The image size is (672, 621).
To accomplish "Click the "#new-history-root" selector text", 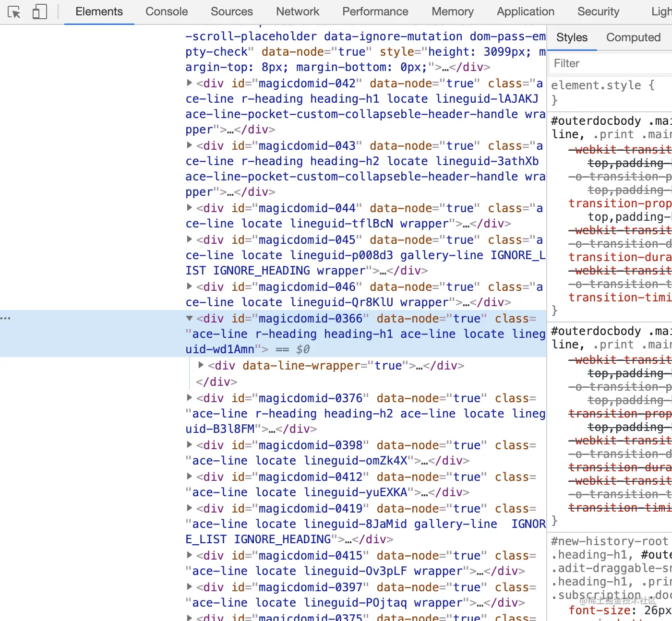I will click(610, 541).
